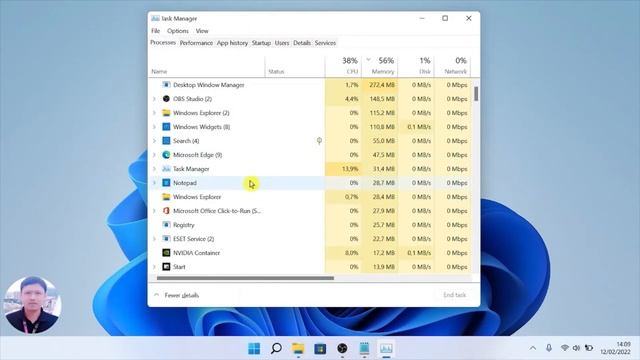Viewport: 640px width, 360px height.
Task: Expand the Microsoft Edge (9) group
Action: (154, 155)
